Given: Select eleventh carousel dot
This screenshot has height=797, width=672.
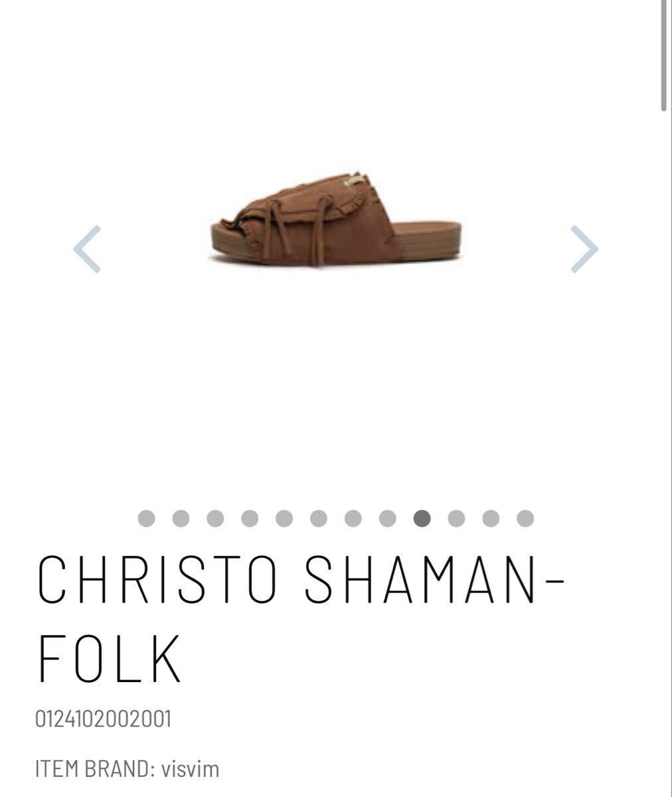Looking at the screenshot, I should pos(491,518).
